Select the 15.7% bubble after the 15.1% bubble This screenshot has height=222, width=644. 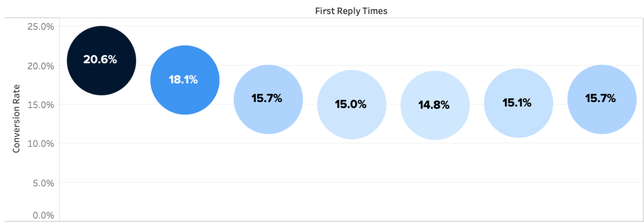click(602, 99)
